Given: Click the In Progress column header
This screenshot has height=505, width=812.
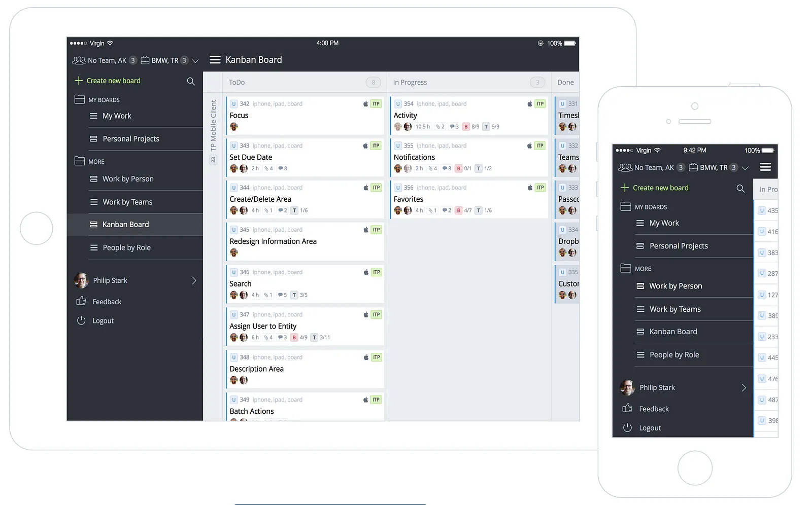Looking at the screenshot, I should (469, 82).
